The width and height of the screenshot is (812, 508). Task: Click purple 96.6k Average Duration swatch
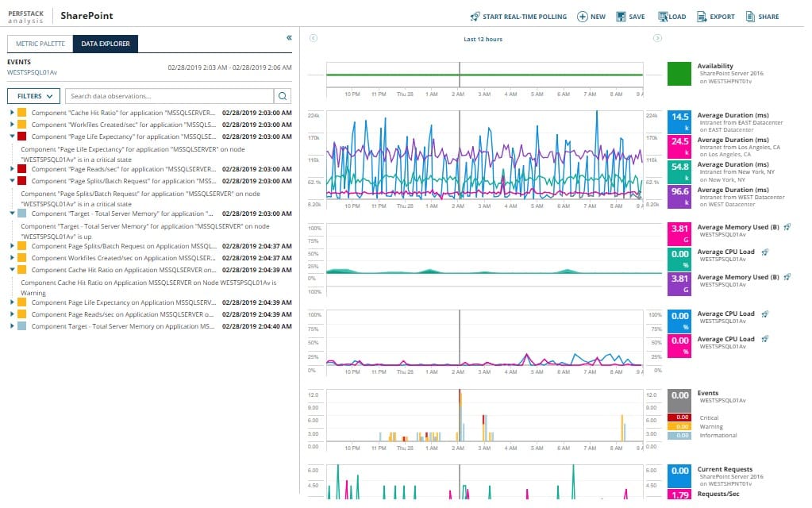click(679, 197)
